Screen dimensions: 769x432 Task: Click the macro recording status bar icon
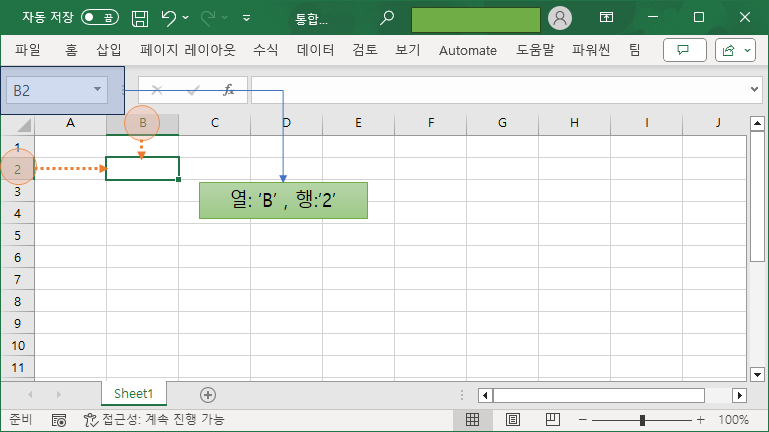click(x=59, y=420)
